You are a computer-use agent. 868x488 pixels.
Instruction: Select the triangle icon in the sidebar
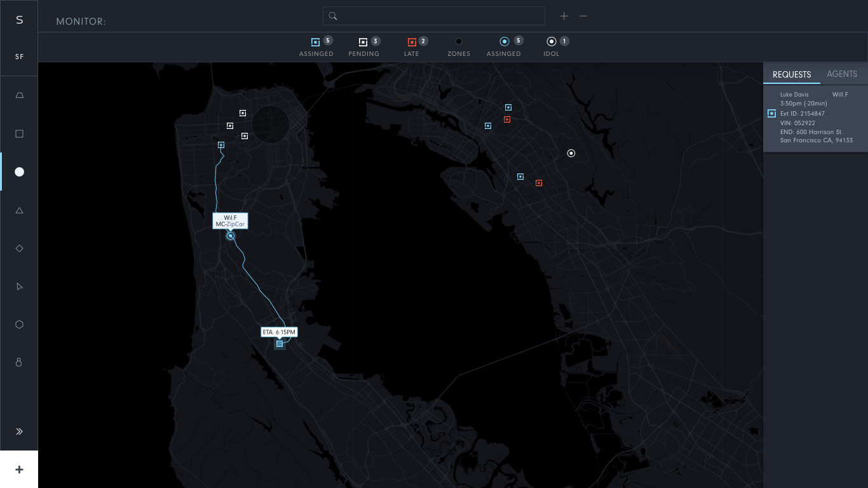[19, 210]
